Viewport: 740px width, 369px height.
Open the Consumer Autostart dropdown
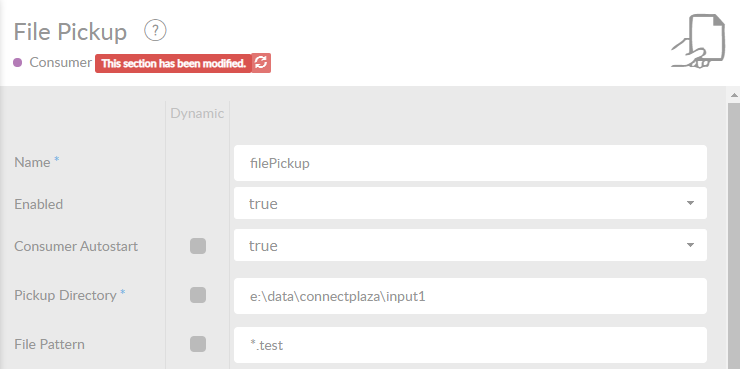470,245
